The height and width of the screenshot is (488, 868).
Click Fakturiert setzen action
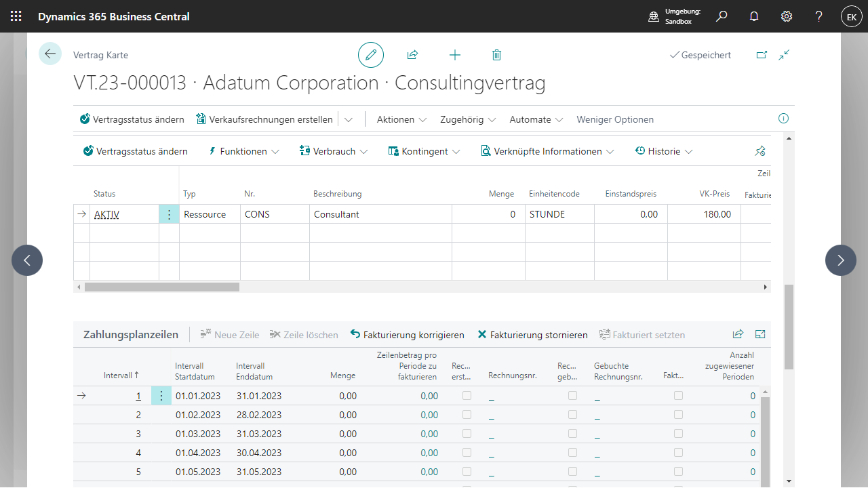point(642,335)
